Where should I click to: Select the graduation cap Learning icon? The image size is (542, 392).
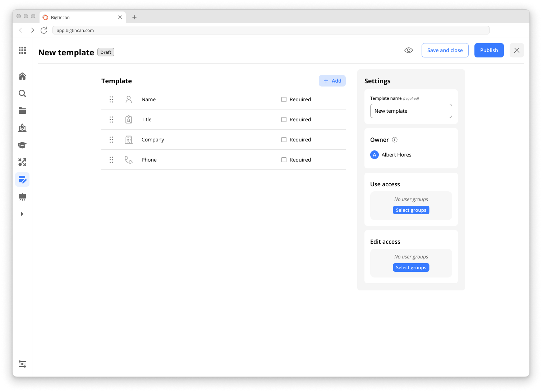[x=22, y=145]
